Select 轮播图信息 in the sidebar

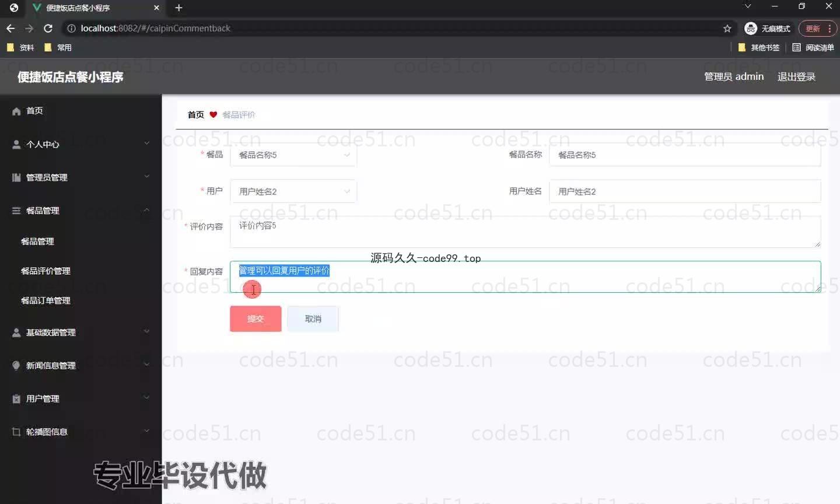[80, 432]
